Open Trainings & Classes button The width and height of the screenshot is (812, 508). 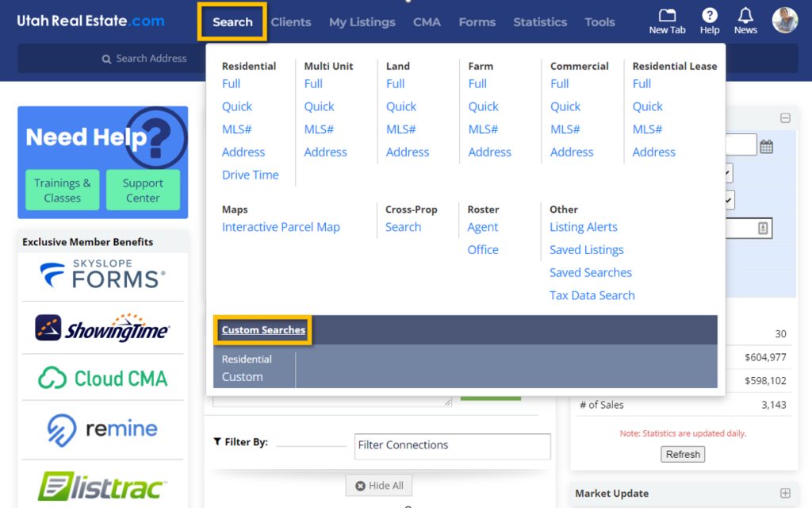[63, 190]
